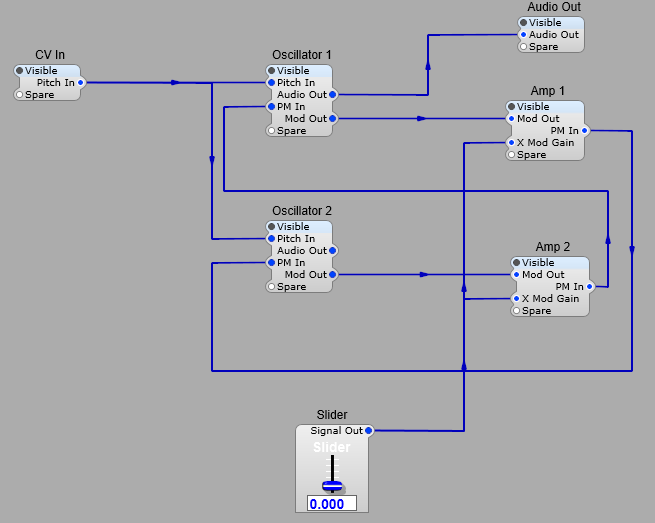Toggle Visible pin on Amp 2
This screenshot has width=655, height=523.
[x=516, y=263]
